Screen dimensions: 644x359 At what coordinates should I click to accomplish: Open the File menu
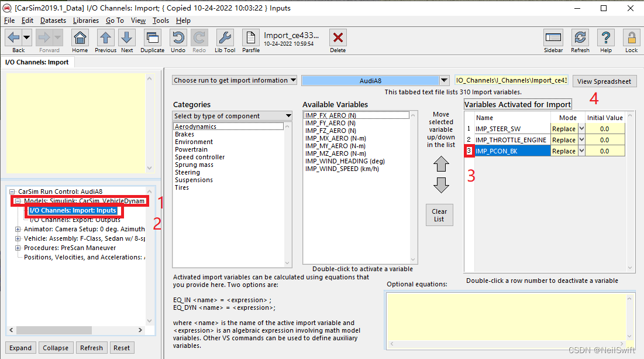[9, 20]
